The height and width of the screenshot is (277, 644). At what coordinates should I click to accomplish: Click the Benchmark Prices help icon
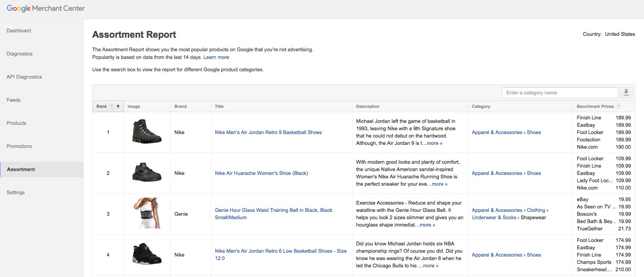click(x=619, y=106)
